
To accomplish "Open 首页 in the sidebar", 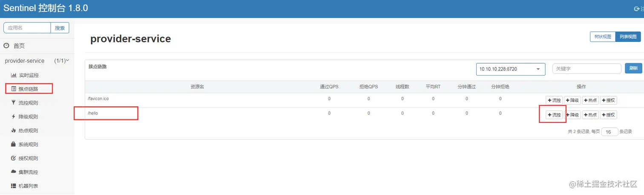I will 19,46.
